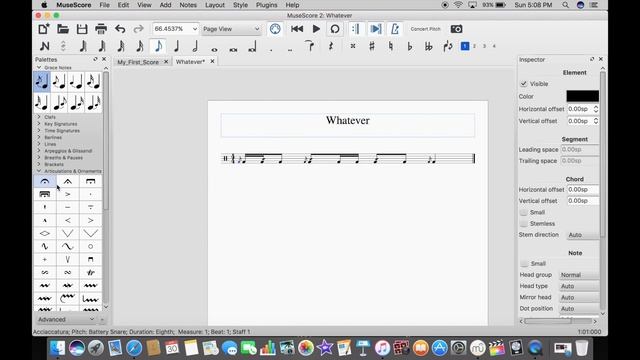Click Element horizontal offset field
Viewport: 640px width, 360px height.
pyautogui.click(x=580, y=109)
